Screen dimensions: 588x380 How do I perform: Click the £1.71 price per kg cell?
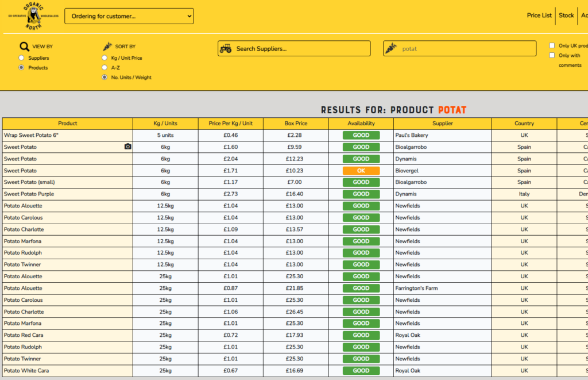click(231, 171)
